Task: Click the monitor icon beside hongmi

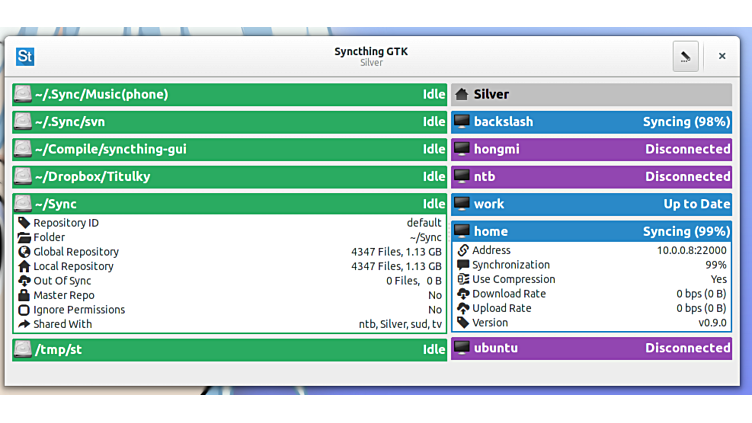Action: pos(461,149)
